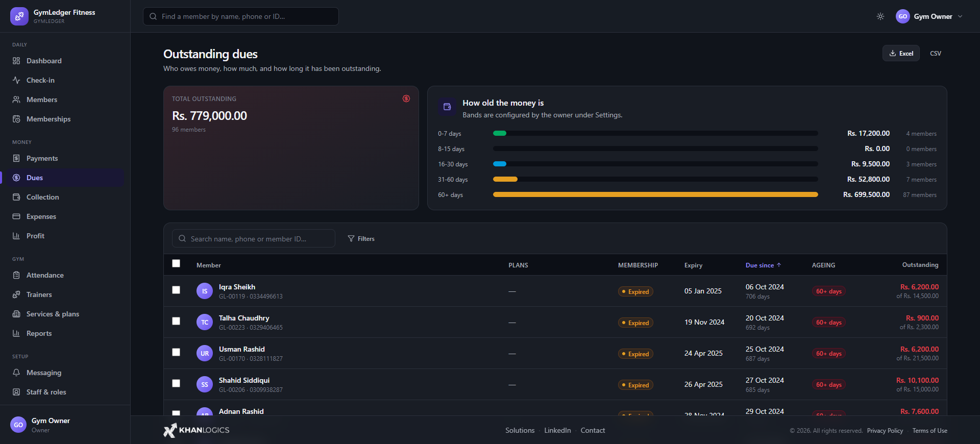Click the Profit chart icon

pyautogui.click(x=16, y=236)
